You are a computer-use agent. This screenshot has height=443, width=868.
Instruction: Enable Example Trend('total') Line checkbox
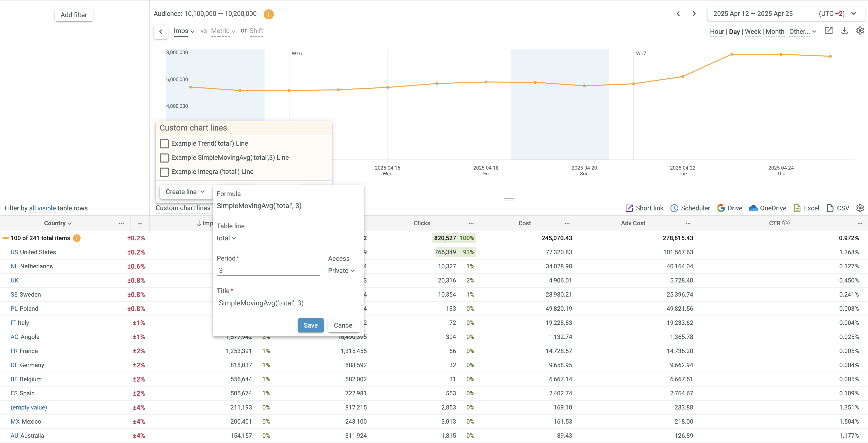[164, 144]
